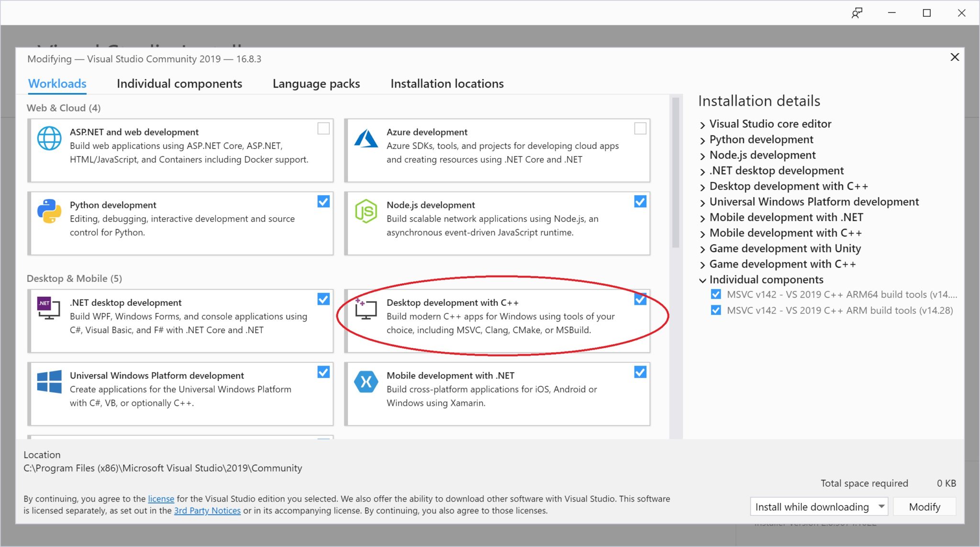Click the ASP.NET globe workload icon
The image size is (980, 547).
(x=49, y=138)
